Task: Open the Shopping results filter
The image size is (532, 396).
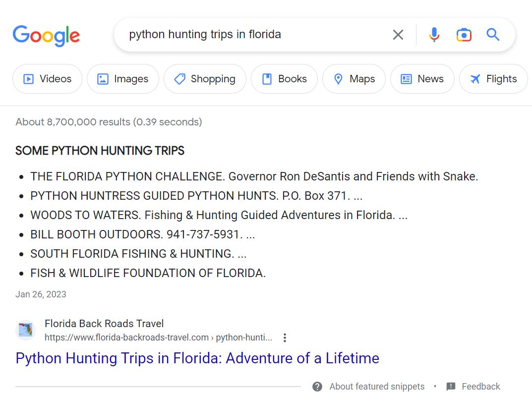Action: [205, 79]
